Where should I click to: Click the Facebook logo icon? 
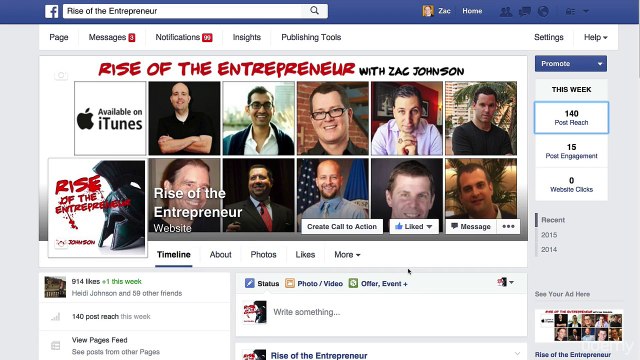(x=51, y=11)
